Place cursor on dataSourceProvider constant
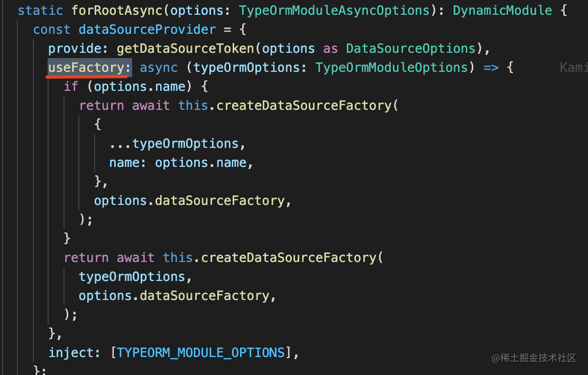The height and width of the screenshot is (375, 588). (147, 30)
